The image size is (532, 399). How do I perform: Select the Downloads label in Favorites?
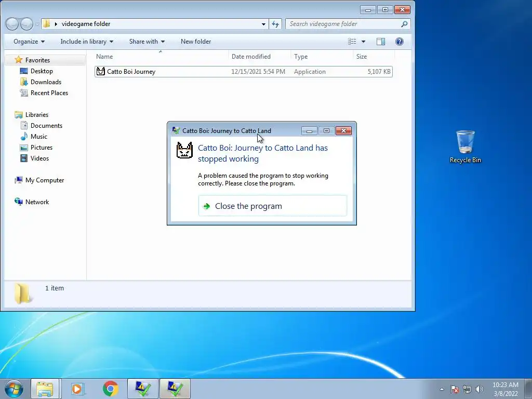pos(46,82)
